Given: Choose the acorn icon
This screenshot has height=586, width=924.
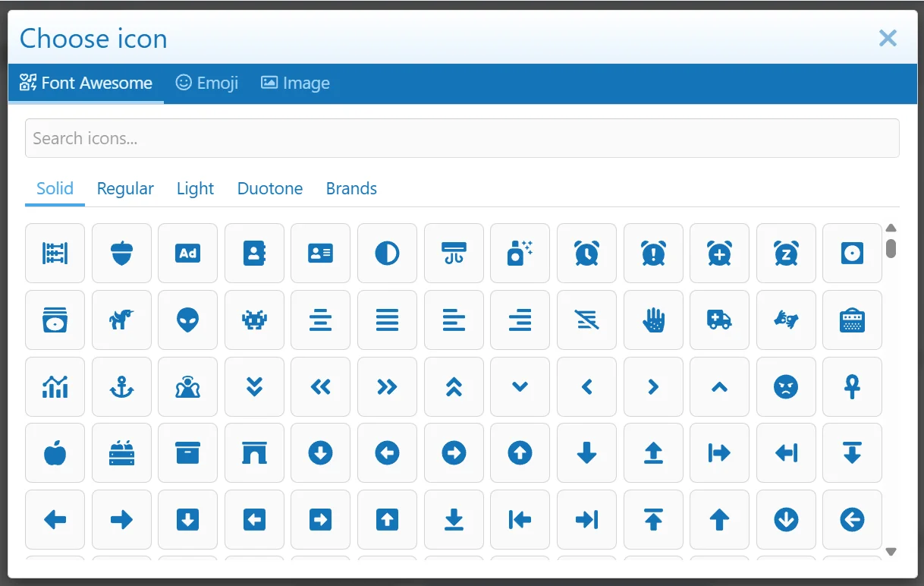Looking at the screenshot, I should [121, 253].
